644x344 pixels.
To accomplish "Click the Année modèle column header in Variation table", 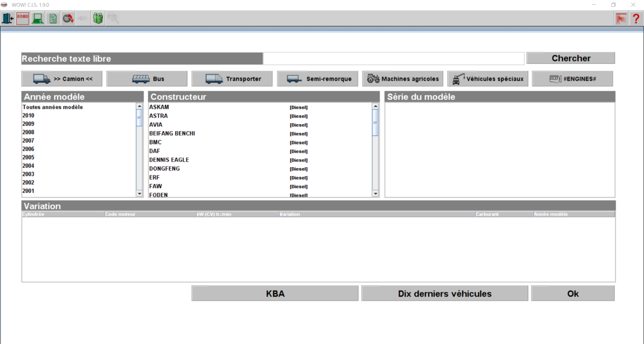I will pos(574,214).
